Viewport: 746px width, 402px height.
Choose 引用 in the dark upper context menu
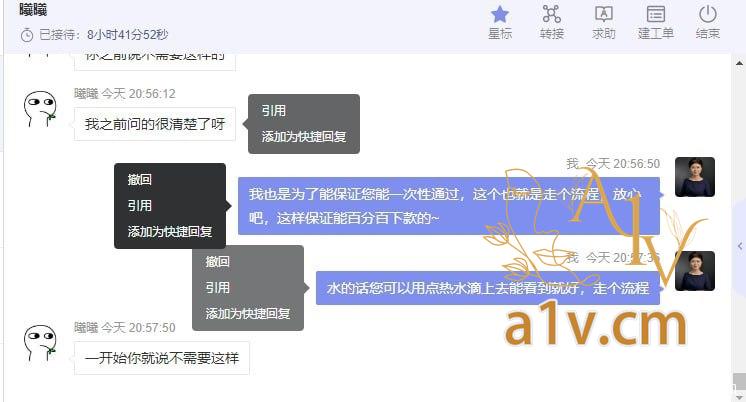coord(139,206)
